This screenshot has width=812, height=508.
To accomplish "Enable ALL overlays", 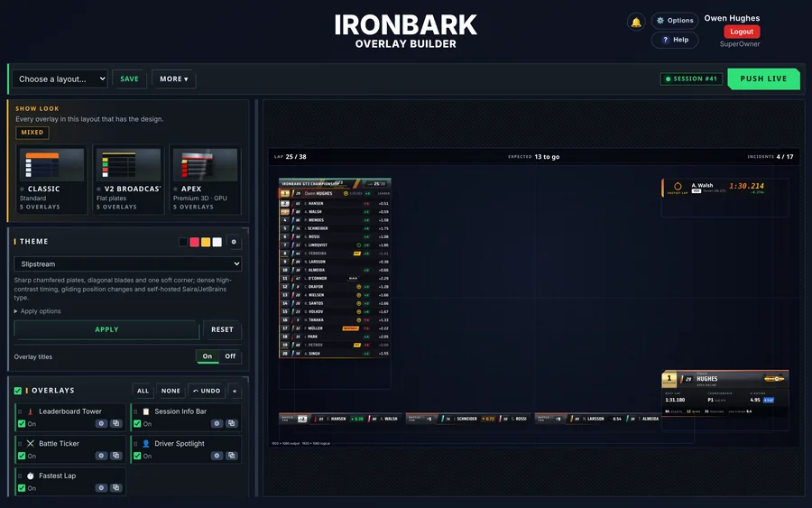I will click(x=143, y=391).
